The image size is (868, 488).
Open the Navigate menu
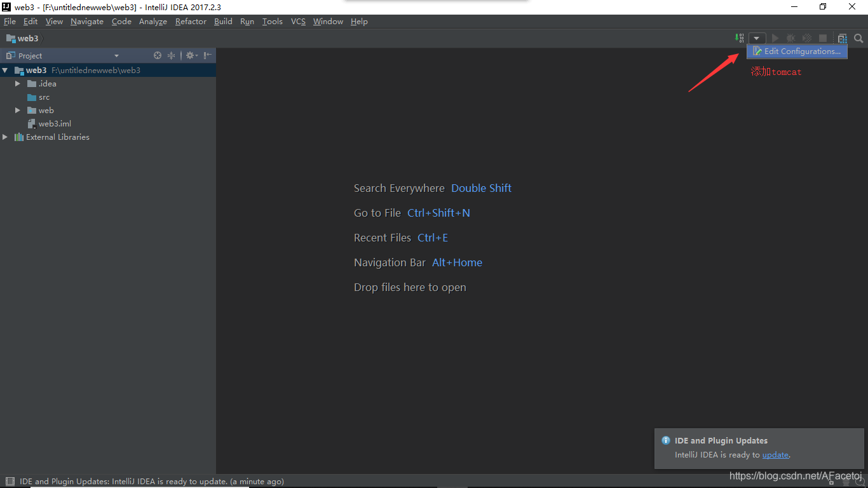point(87,22)
